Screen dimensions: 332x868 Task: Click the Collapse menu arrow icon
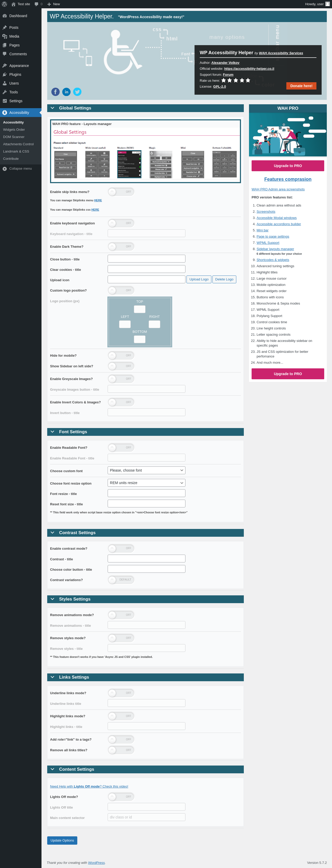5,169
